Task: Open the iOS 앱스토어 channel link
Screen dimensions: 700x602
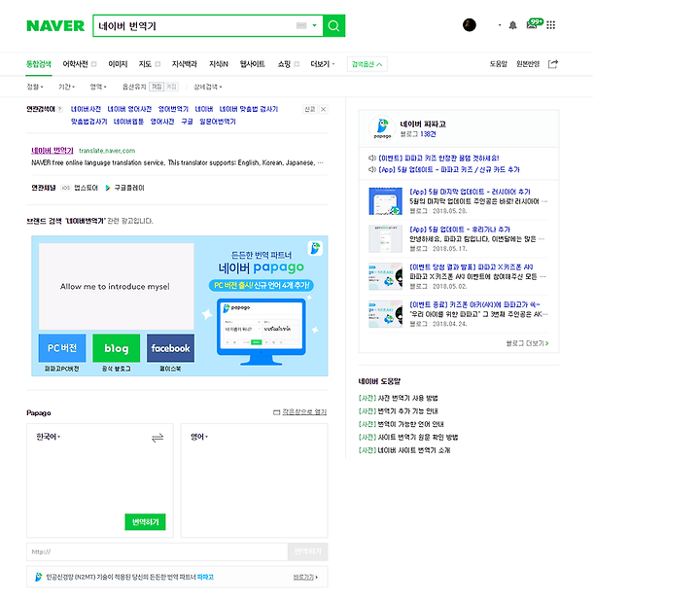Action: click(x=80, y=188)
